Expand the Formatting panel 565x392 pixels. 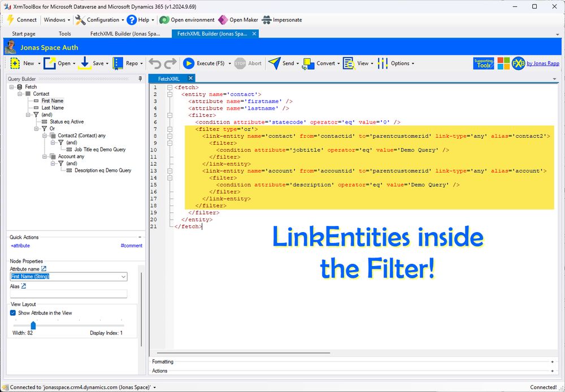553,361
